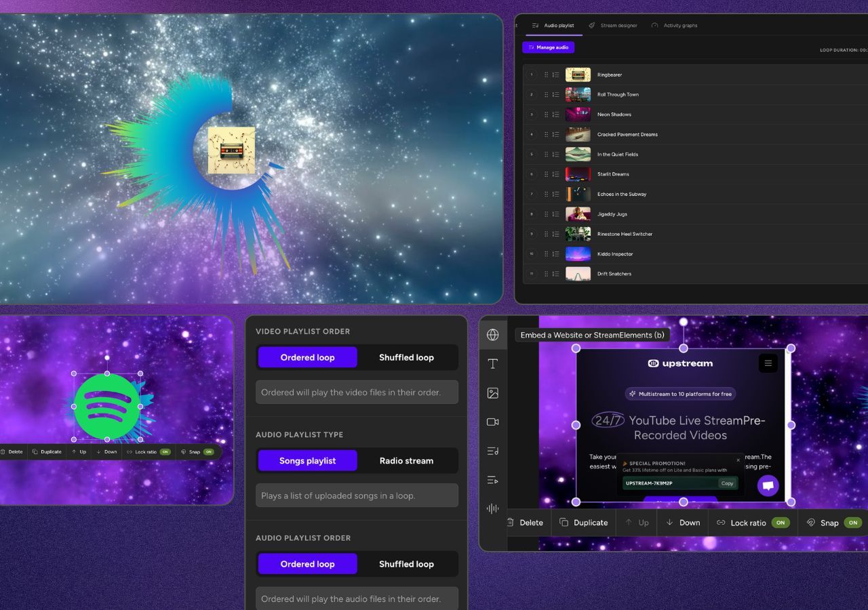Duplicate the selected embedded website element
Viewport: 868px width, 610px height.
[x=584, y=523]
